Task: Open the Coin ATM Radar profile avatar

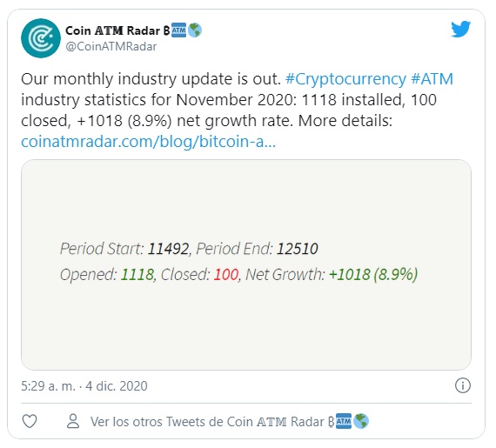Action: pos(41,38)
